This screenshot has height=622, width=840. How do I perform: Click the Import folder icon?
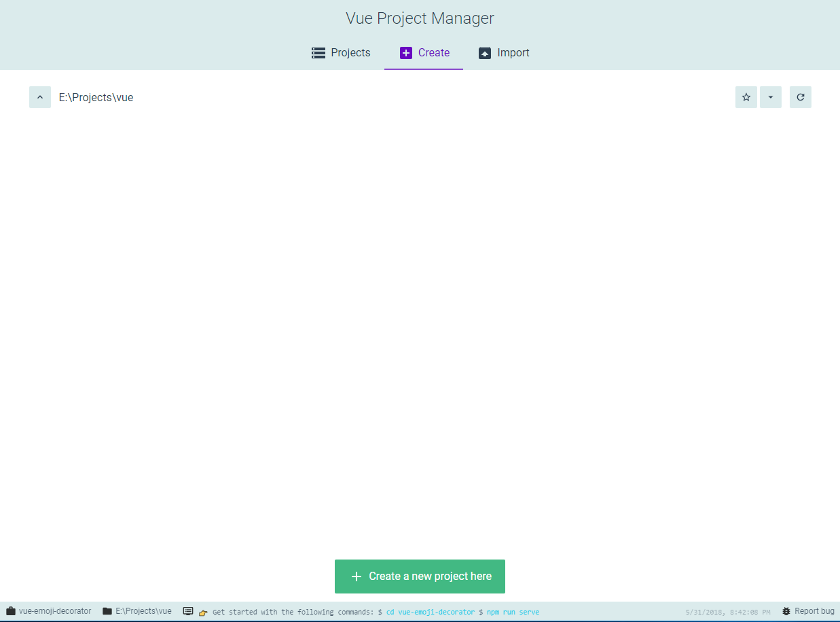click(484, 52)
